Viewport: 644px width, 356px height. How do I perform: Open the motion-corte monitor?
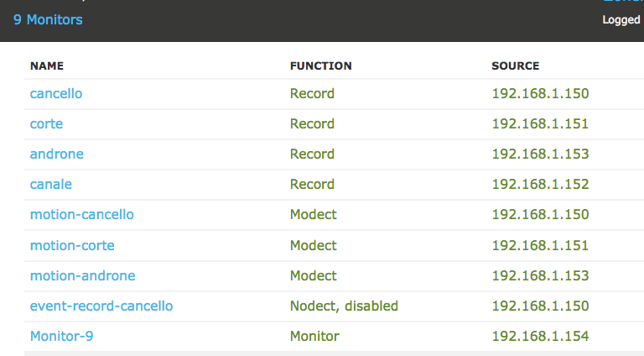72,245
